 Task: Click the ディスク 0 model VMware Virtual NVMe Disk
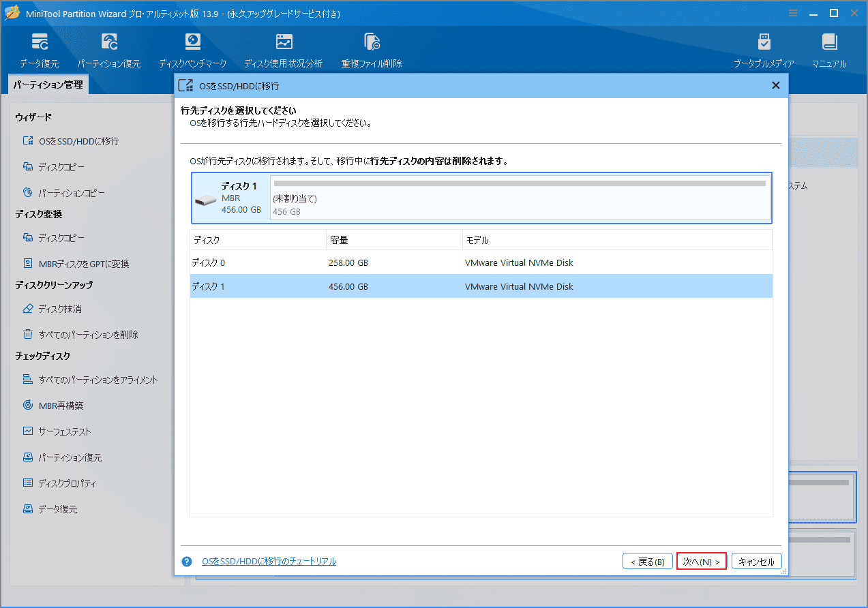click(519, 262)
